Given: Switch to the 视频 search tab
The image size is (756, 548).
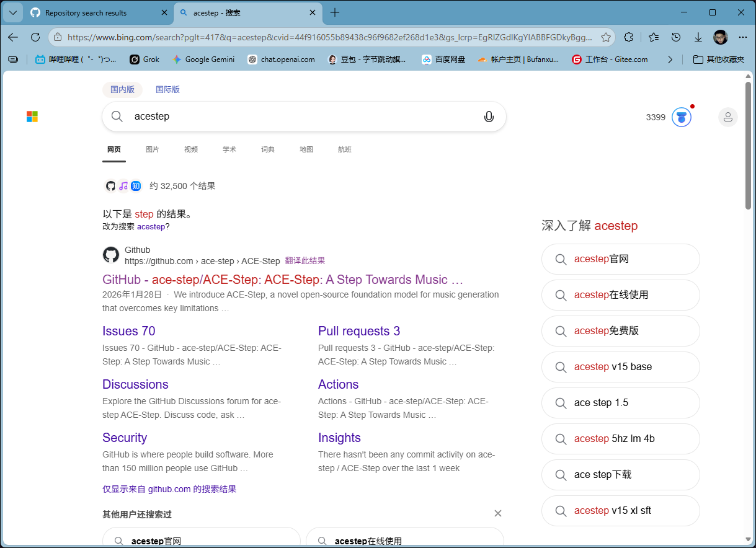Looking at the screenshot, I should (x=191, y=149).
